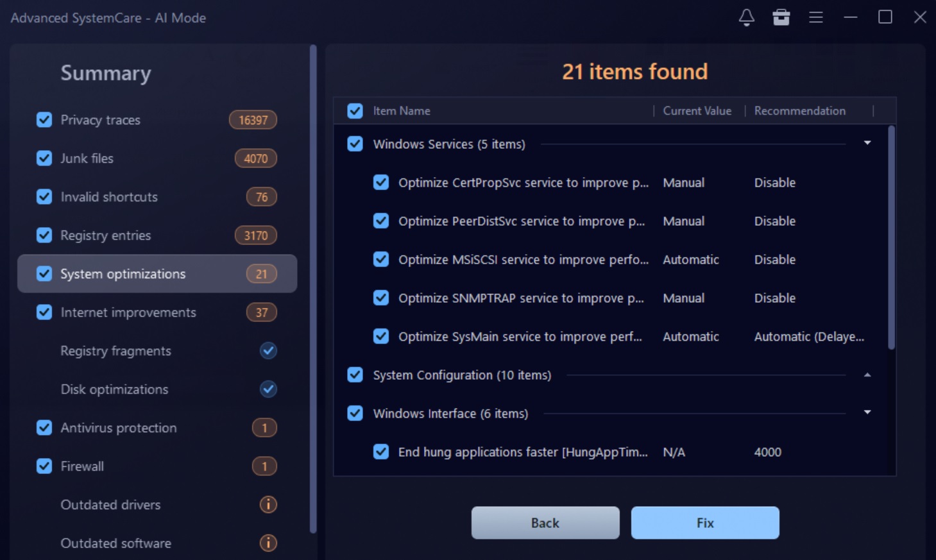
Task: Uncheck the Optimize CertPropSvc service checkbox
Action: coord(381,183)
